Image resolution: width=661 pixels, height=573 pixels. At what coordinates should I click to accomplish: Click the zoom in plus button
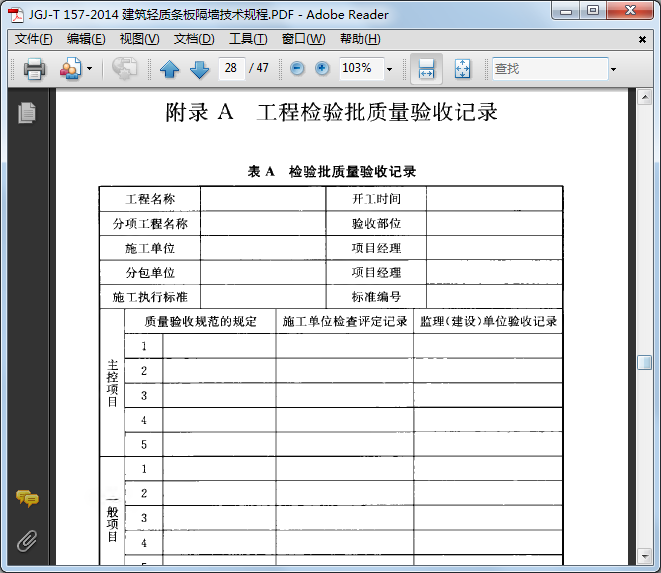[x=322, y=69]
